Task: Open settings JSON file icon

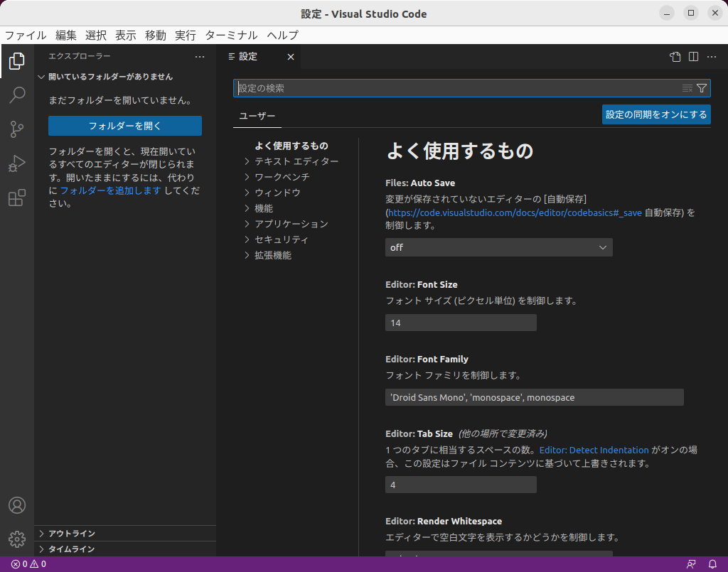Action: pyautogui.click(x=675, y=57)
